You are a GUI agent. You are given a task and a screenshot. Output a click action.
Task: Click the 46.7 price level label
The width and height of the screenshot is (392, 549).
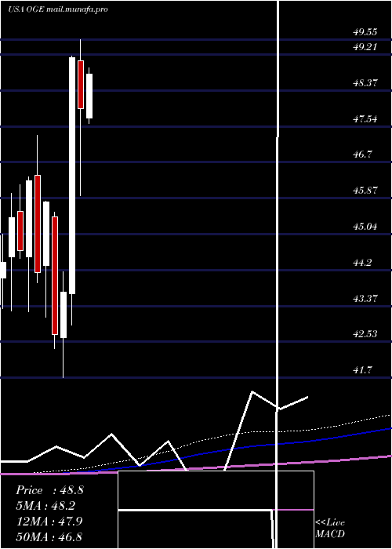coord(362,155)
